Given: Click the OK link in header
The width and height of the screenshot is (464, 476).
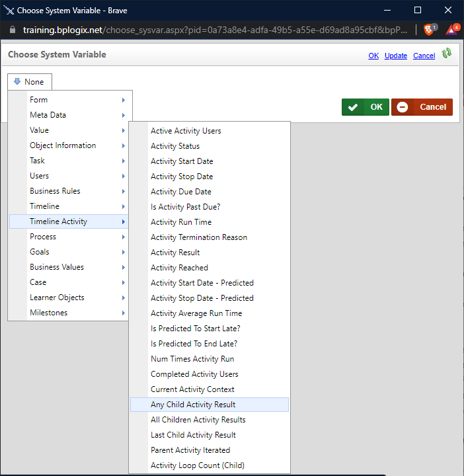Looking at the screenshot, I should tap(373, 56).
